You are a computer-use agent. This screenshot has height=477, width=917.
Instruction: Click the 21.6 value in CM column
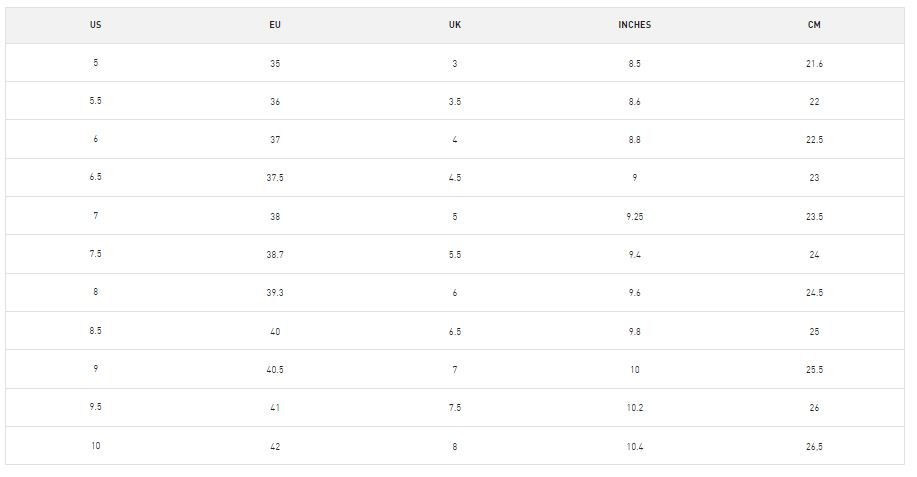coord(814,64)
